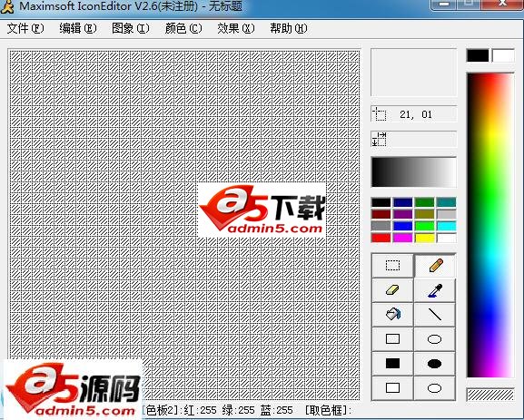Pick the bordered ellipse tool in the last tool row
Image resolution: width=524 pixels, height=420 pixels.
tap(434, 387)
